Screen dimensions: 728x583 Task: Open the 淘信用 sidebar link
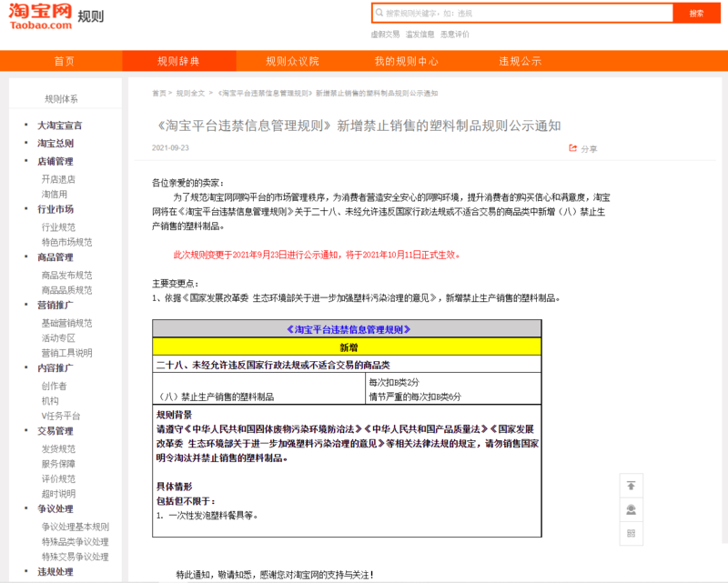[55, 194]
